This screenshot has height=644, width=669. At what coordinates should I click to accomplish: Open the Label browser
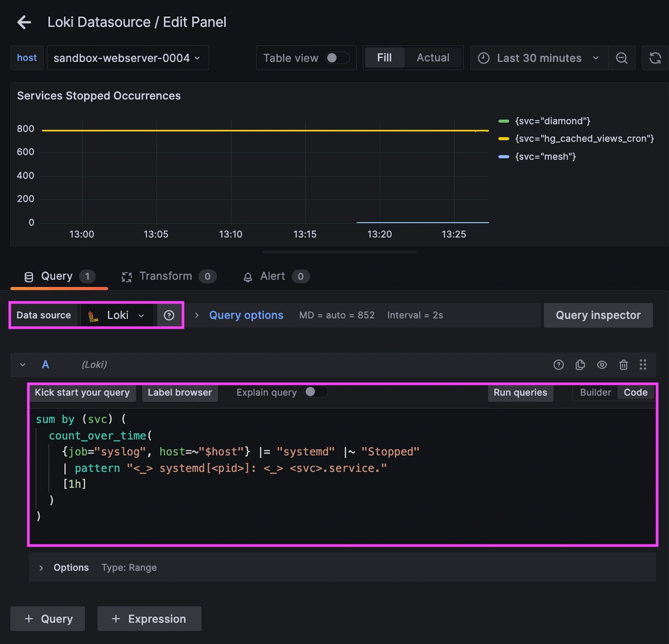(180, 393)
